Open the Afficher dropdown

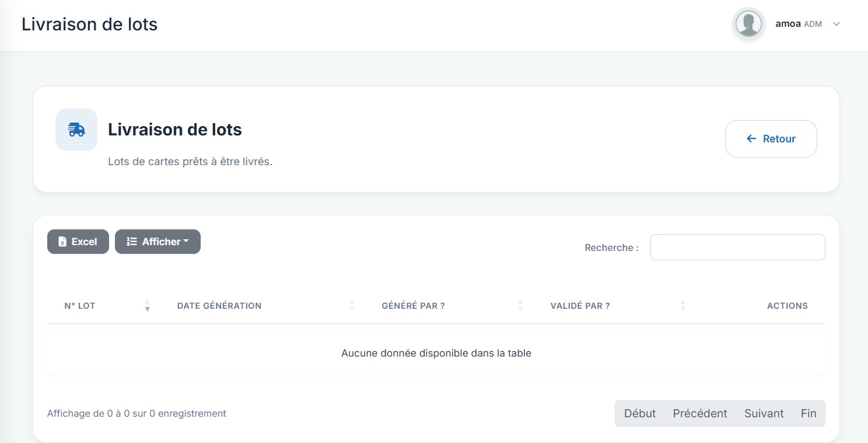[157, 242]
